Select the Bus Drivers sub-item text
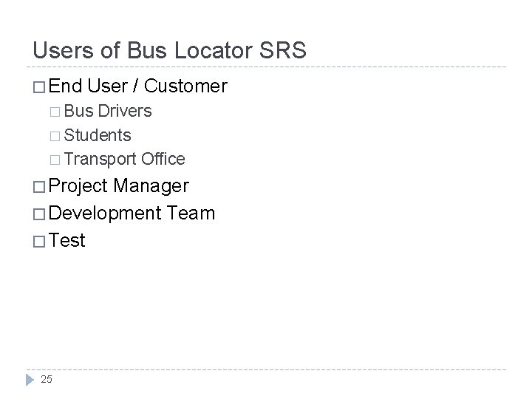Screen dimensions: 532x399 coord(107,112)
